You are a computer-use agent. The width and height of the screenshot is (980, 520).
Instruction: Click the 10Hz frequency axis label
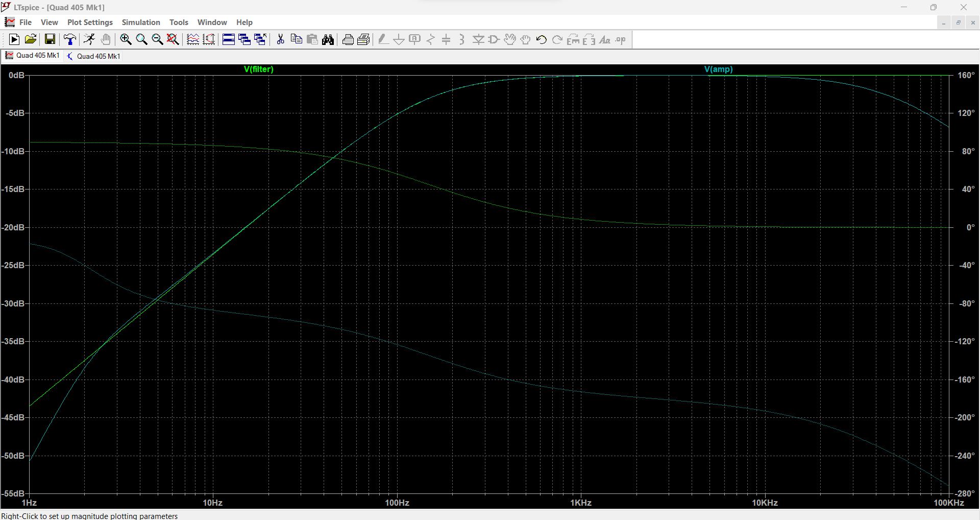coord(213,503)
